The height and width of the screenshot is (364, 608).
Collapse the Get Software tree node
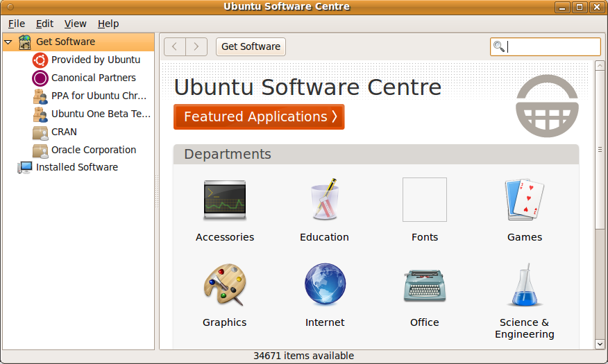click(8, 42)
